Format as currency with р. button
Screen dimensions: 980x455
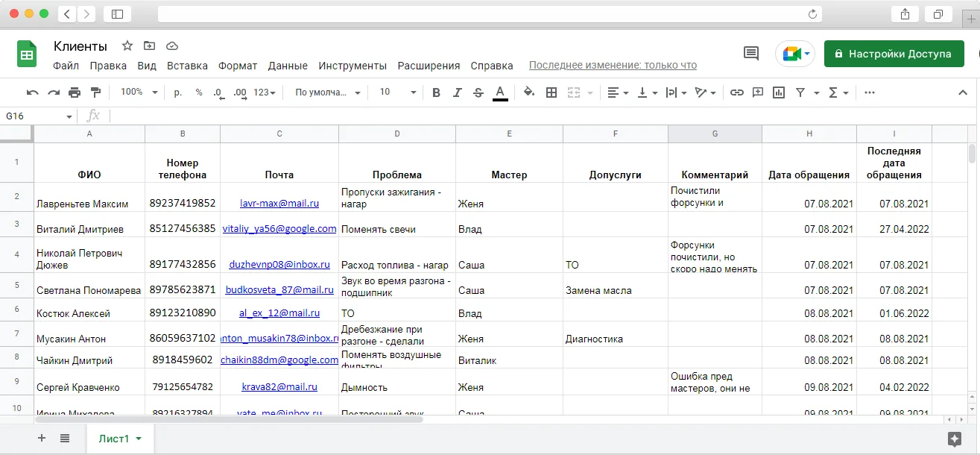[x=178, y=92]
